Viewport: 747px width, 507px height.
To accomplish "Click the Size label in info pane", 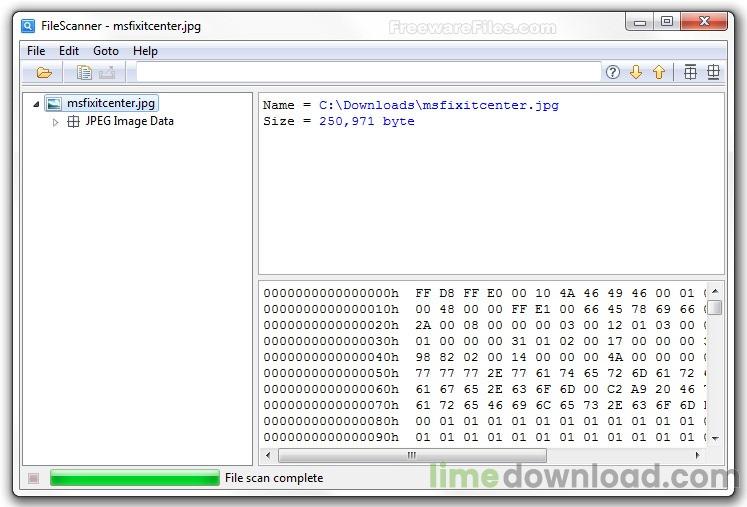I will tap(279, 121).
